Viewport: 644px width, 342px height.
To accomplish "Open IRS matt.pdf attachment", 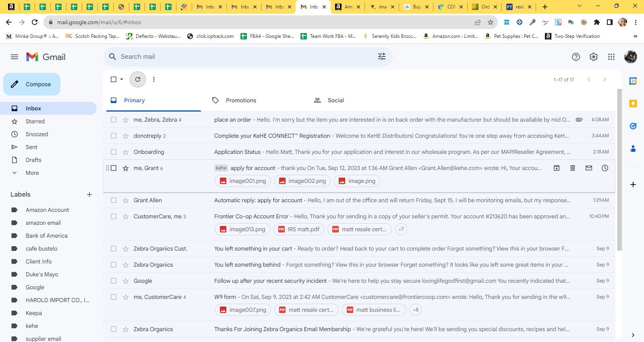I will 299,229.
